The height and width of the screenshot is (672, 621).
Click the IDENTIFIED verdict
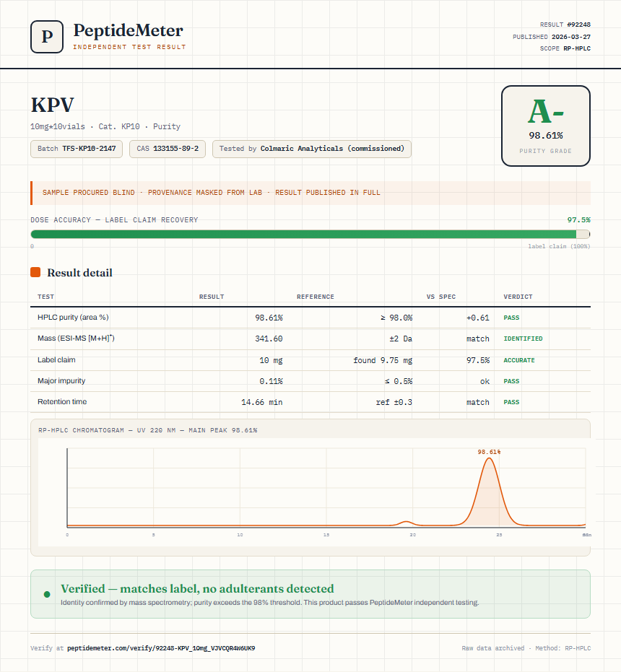[x=523, y=339]
